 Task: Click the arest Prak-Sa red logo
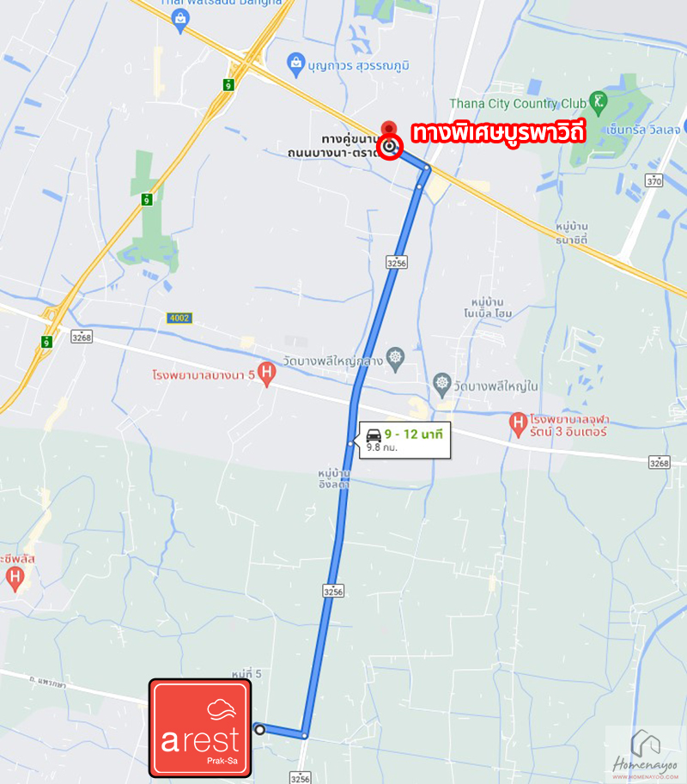(x=200, y=728)
